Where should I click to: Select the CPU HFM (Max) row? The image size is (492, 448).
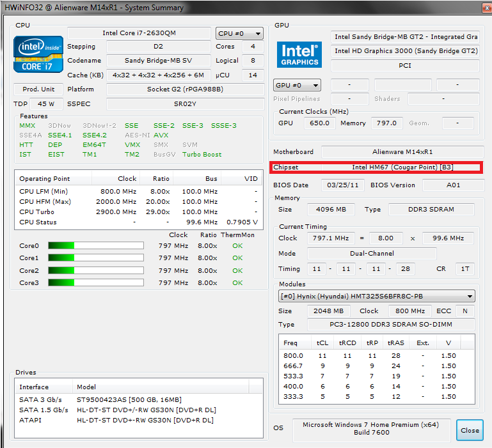138,202
